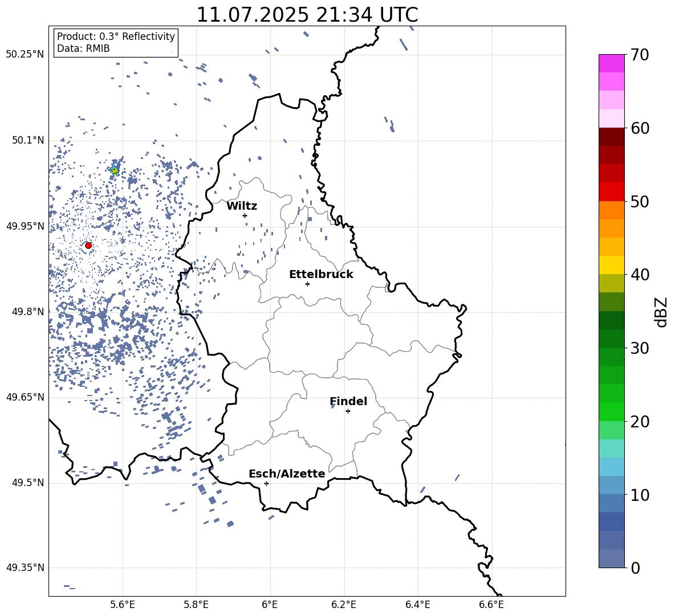Click the 40 colorbar tick label
Screen dimensions: 675x616
640,275
